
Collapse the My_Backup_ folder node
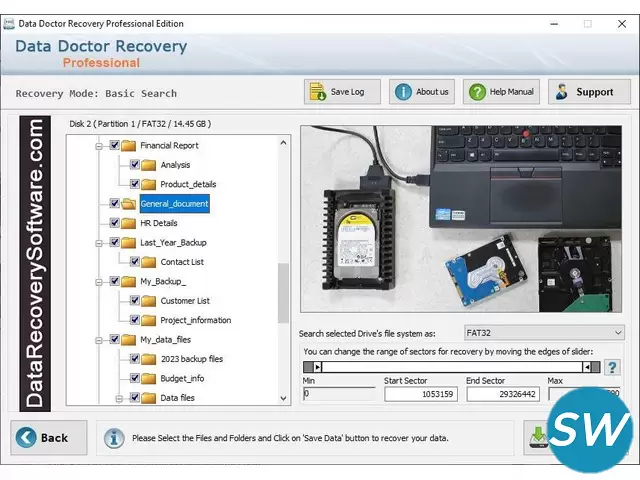point(99,282)
